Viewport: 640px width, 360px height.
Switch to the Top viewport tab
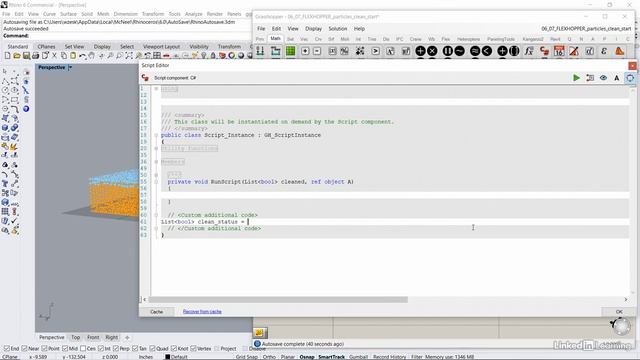click(76, 337)
